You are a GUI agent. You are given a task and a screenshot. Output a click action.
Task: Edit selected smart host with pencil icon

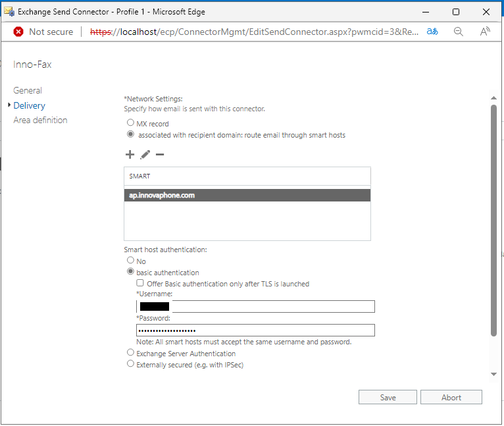point(145,155)
